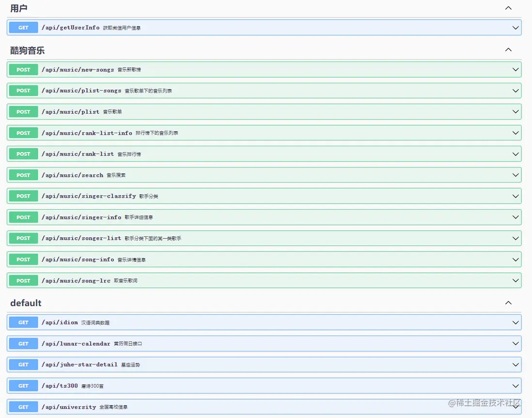Collapse the default section

coord(508,302)
